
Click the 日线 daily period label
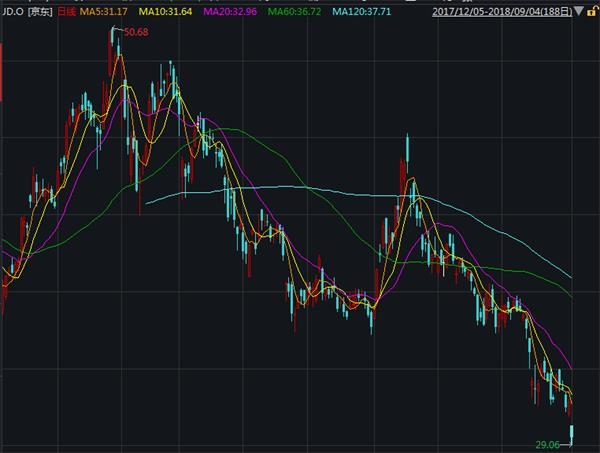tap(67, 12)
